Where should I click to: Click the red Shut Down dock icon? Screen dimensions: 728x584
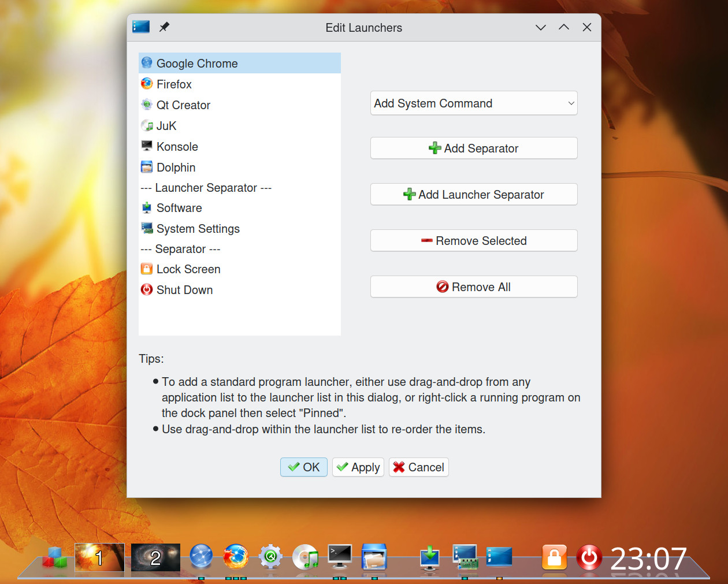[589, 557]
